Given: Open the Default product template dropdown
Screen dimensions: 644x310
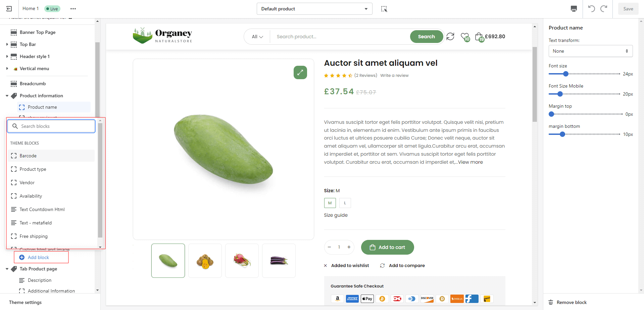Looking at the screenshot, I should [x=314, y=9].
